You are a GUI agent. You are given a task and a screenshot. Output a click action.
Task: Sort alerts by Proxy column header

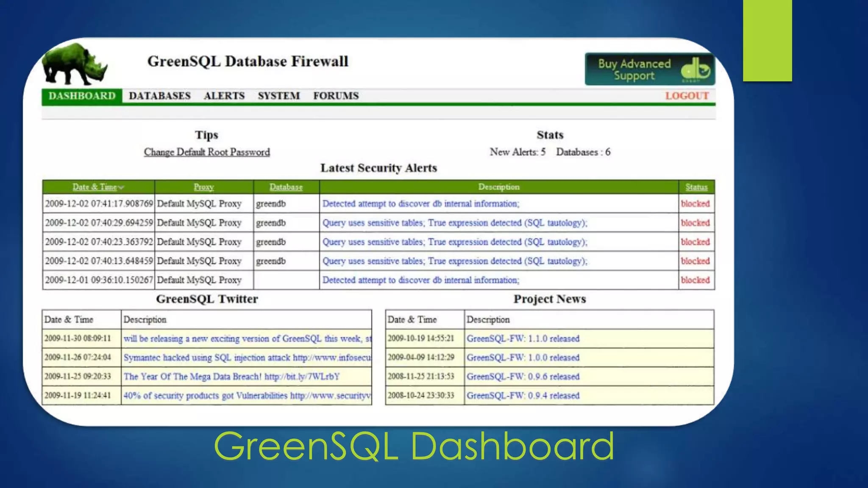pyautogui.click(x=204, y=187)
